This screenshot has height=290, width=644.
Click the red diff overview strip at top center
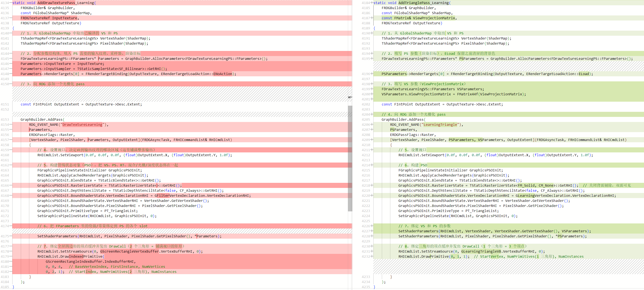[350, 3]
